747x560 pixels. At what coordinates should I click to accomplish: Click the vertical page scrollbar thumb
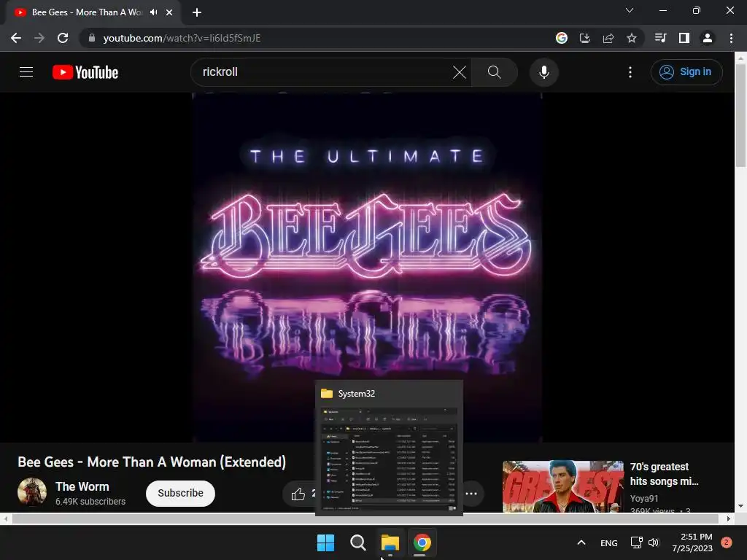pyautogui.click(x=740, y=115)
